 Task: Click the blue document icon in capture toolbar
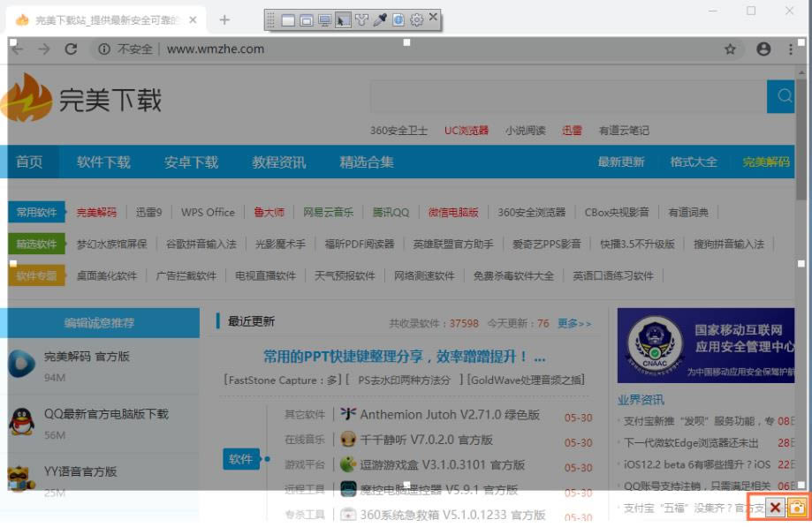pos(398,20)
